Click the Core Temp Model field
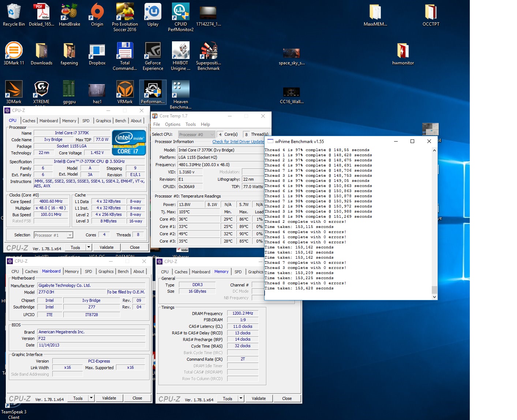517x420 pixels. pos(221,150)
